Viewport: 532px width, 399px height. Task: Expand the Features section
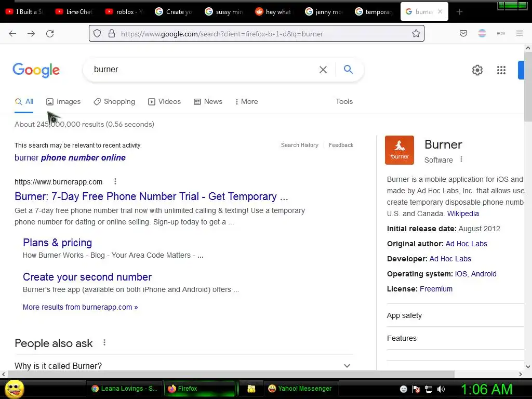(455, 338)
